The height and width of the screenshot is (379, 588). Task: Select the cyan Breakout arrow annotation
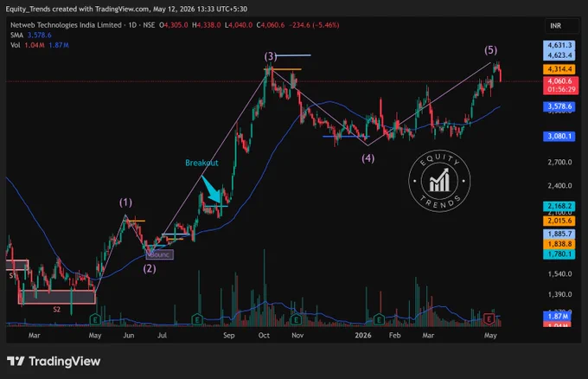(211, 189)
